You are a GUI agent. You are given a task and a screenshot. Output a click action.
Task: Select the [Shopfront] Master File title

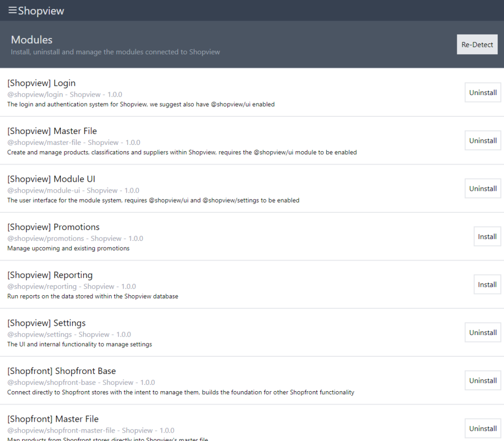coord(53,419)
